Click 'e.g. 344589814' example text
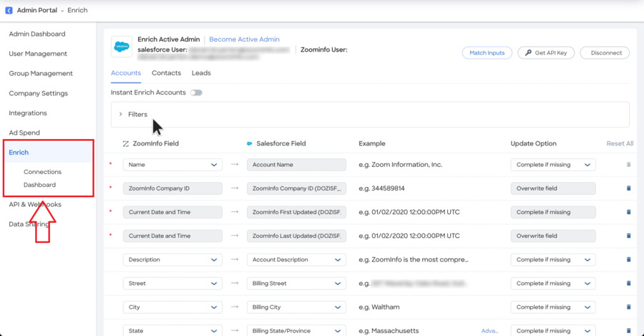644x336 pixels. coord(381,188)
